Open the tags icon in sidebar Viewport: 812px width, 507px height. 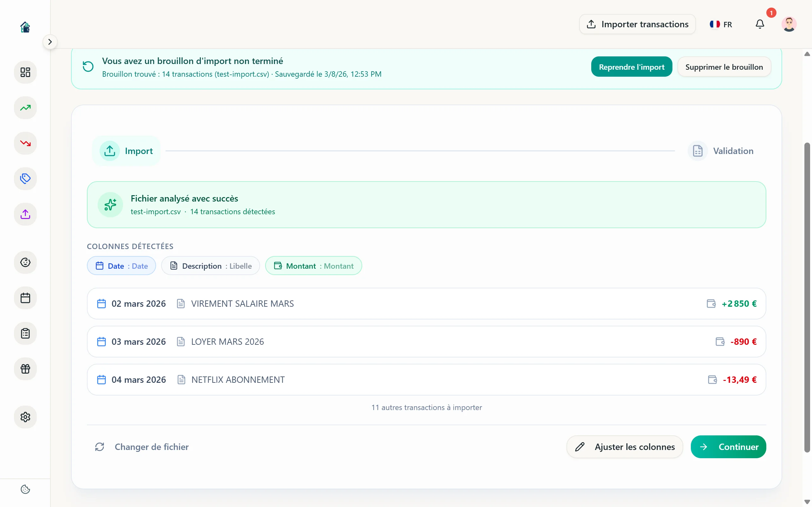point(25,179)
